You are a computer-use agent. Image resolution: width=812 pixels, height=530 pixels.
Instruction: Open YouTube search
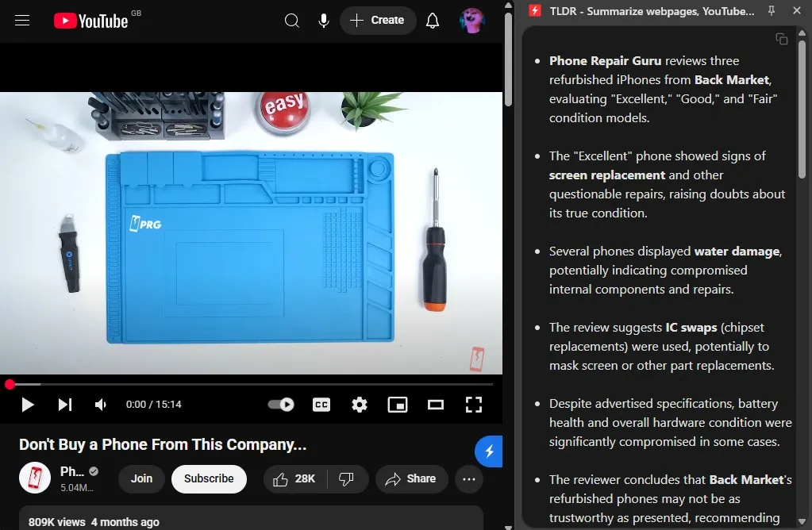pyautogui.click(x=291, y=21)
